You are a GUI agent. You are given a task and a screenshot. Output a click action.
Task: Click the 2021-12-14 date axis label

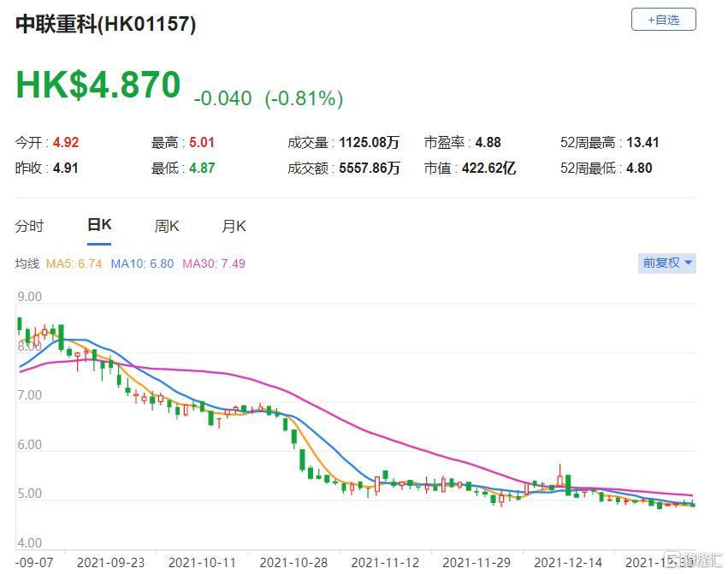(x=568, y=562)
